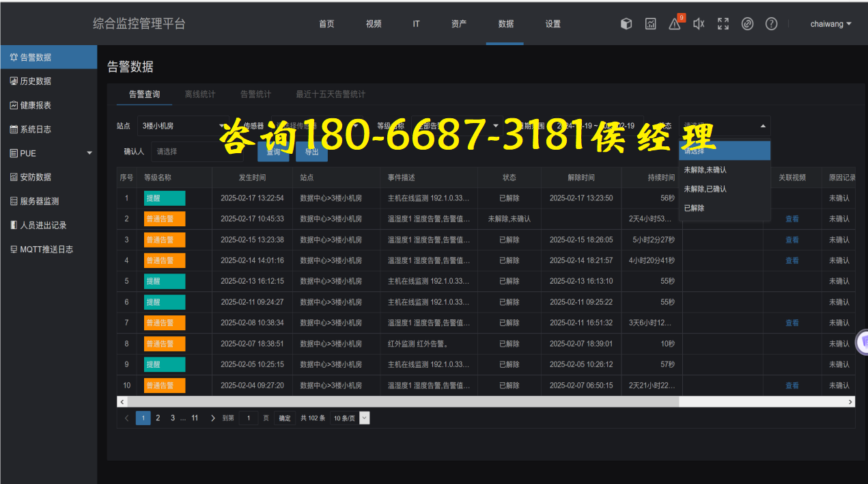Click the calendar icon beside 系统日志
Image resolution: width=868 pixels, height=484 pixels.
pos(14,129)
